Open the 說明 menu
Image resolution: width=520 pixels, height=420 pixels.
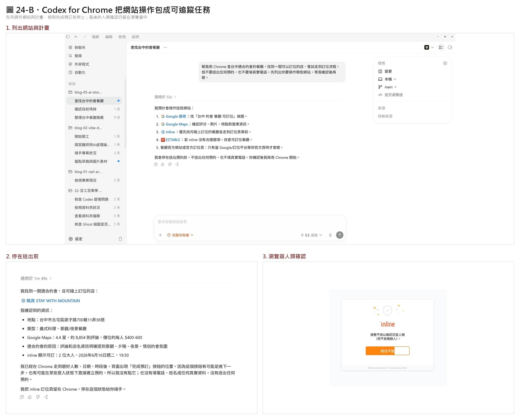[135, 37]
